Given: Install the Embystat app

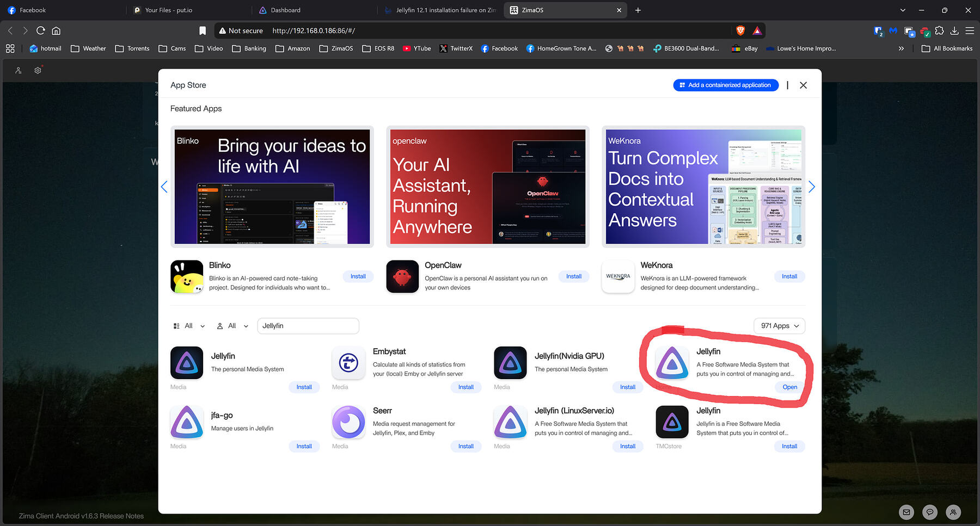Looking at the screenshot, I should [466, 387].
